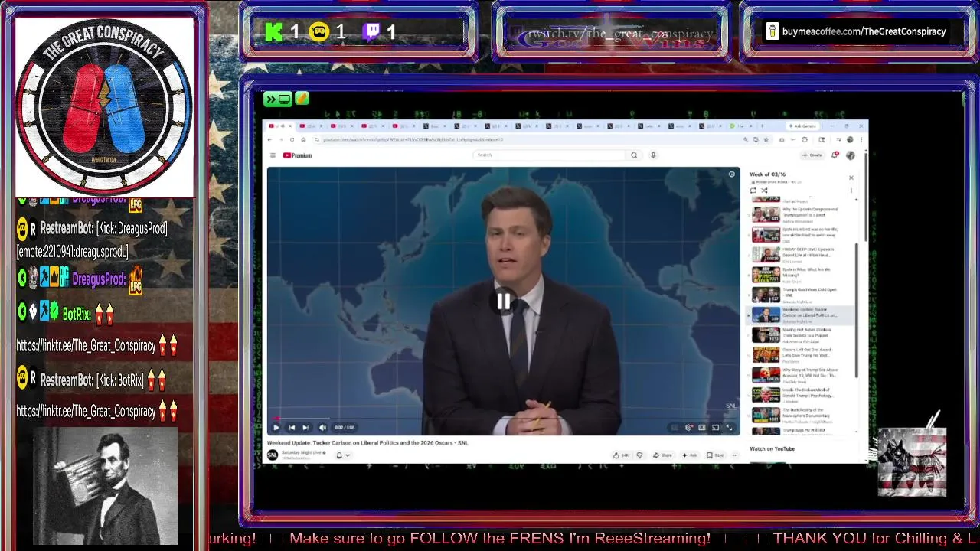Play 'Making Hot Babes Confess' playlist video

tap(801, 334)
